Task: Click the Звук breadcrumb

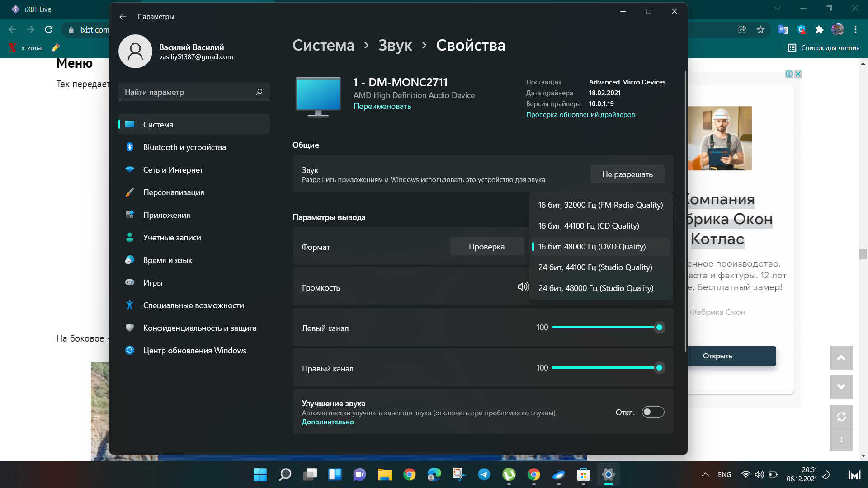Action: (395, 45)
